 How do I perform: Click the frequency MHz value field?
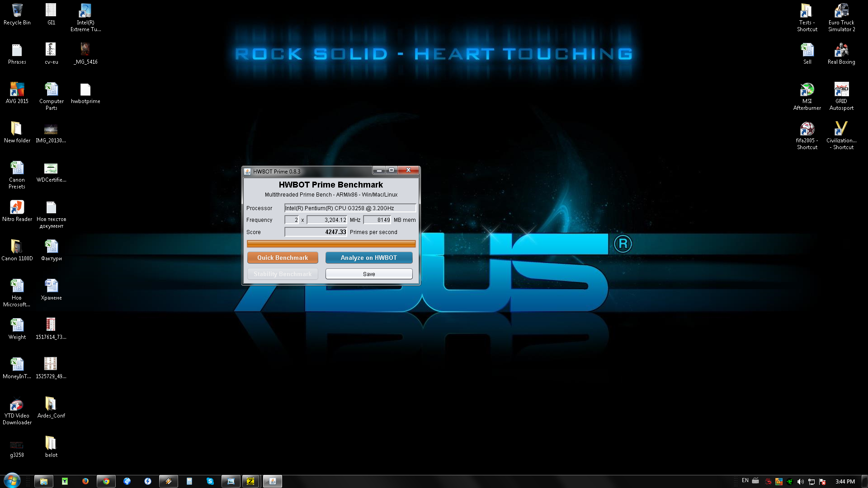coord(327,220)
